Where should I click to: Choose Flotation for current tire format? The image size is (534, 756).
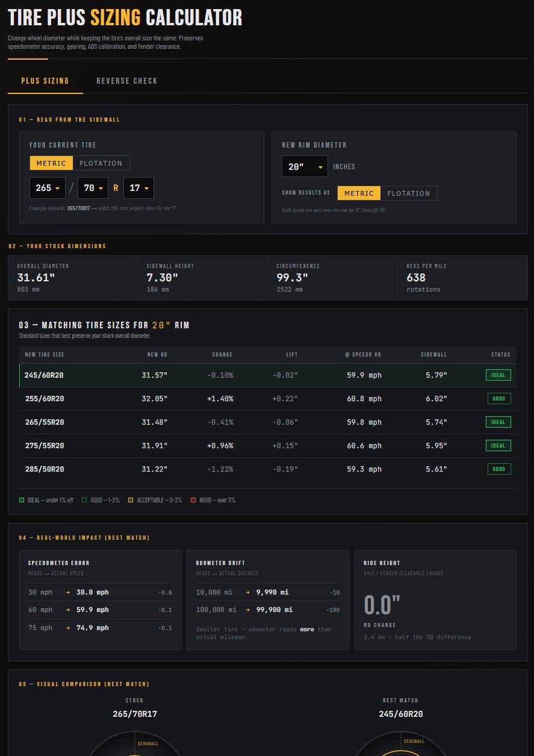tap(101, 163)
